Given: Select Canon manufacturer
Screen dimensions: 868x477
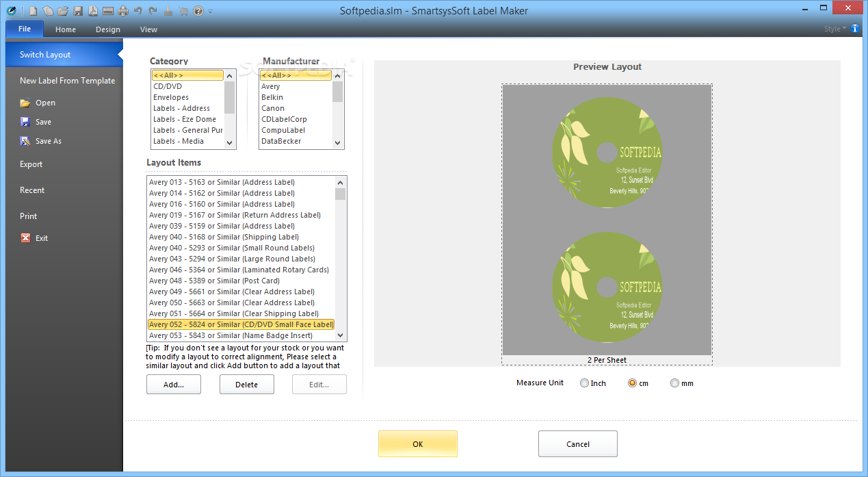Looking at the screenshot, I should pyautogui.click(x=273, y=108).
